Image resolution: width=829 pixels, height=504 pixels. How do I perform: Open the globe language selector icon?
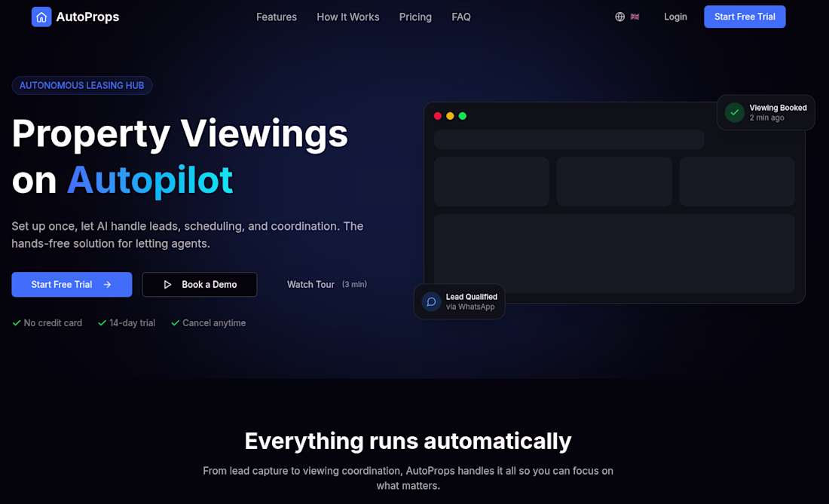coord(619,17)
